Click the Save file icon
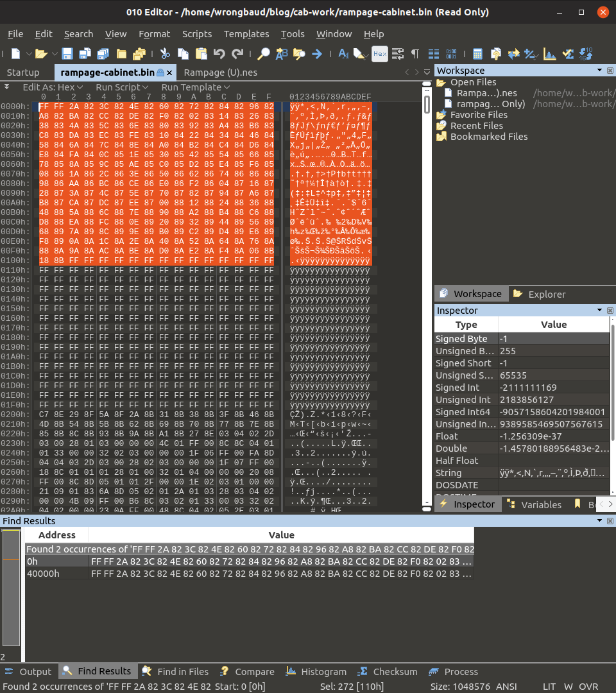The height and width of the screenshot is (693, 616). [67, 54]
